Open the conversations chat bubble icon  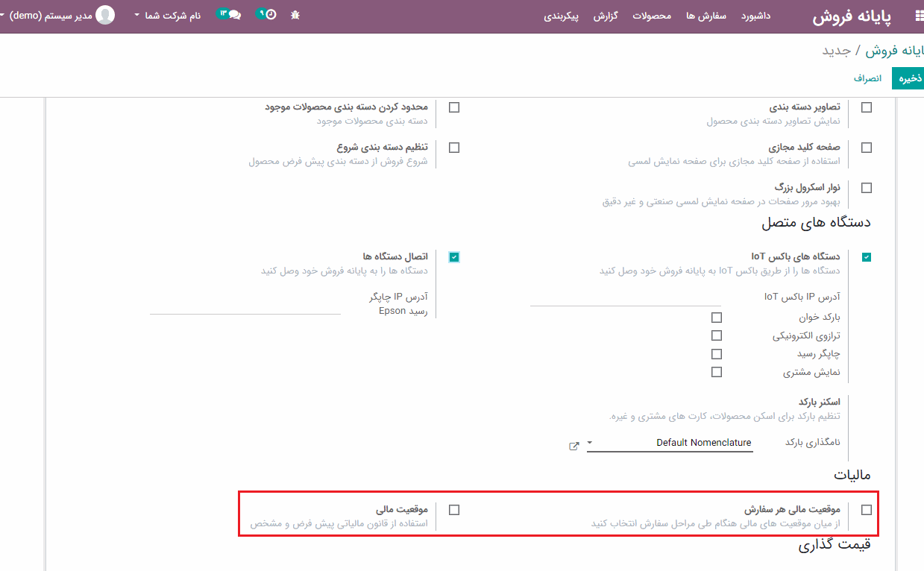pos(233,15)
